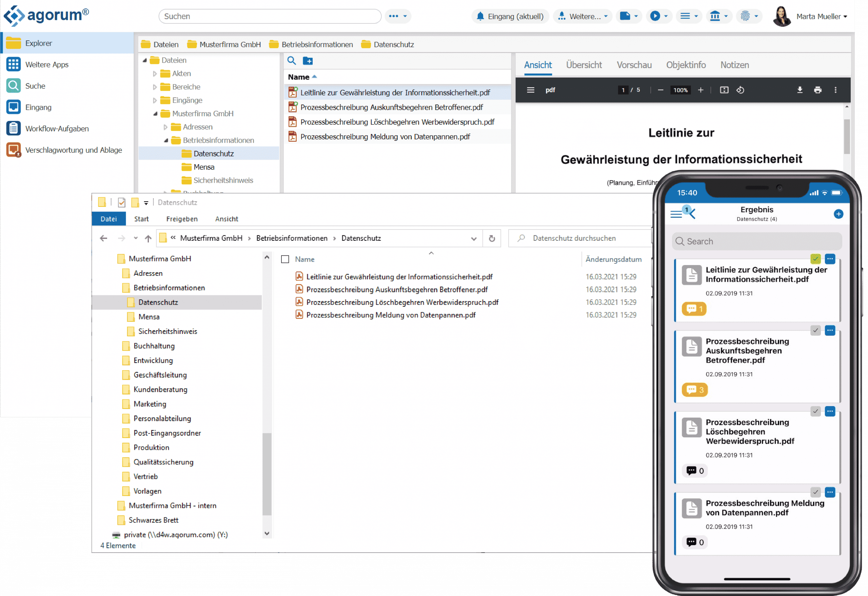Zoom in with PDF plus icon
Viewport: 868px width, 596px height.
click(x=701, y=90)
